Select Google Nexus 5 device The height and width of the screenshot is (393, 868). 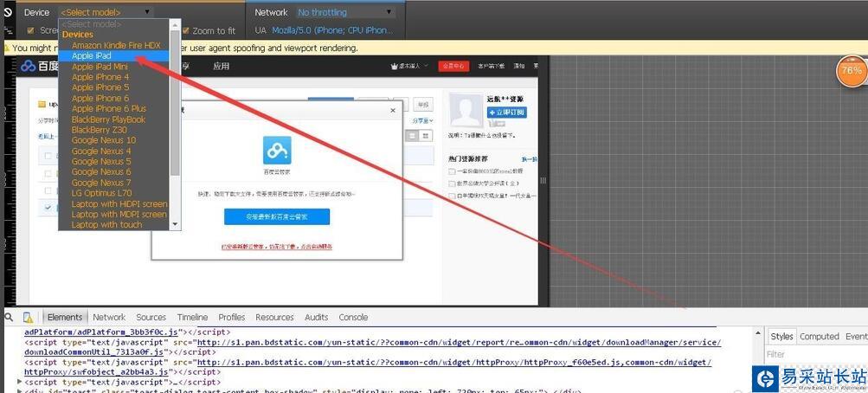click(101, 161)
